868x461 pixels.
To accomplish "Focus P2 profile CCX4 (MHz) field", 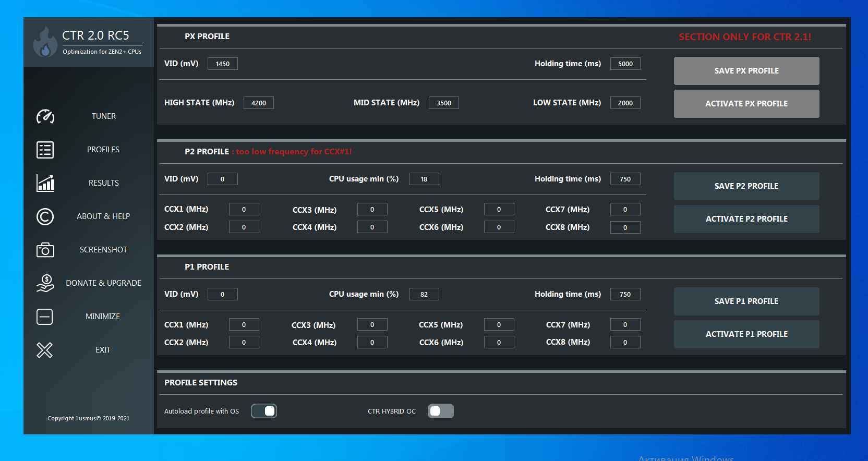I will [x=372, y=227].
